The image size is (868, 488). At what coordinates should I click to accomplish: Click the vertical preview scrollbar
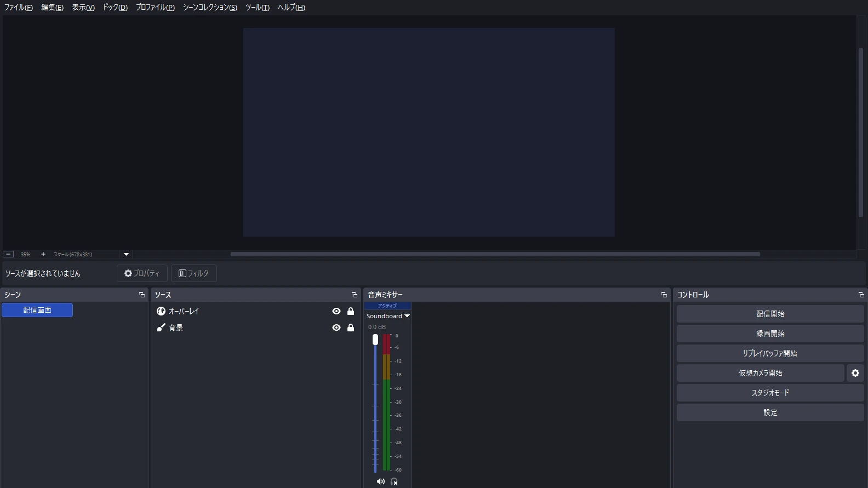861,133
